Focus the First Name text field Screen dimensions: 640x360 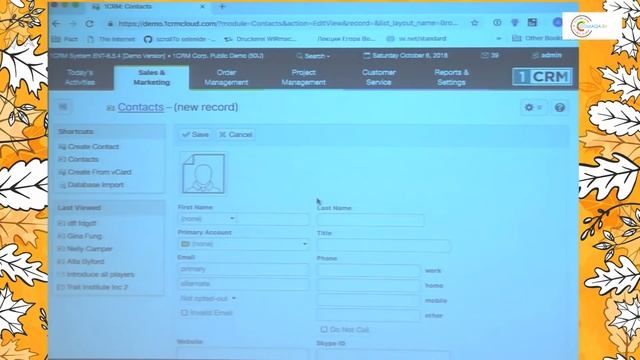pyautogui.click(x=273, y=219)
